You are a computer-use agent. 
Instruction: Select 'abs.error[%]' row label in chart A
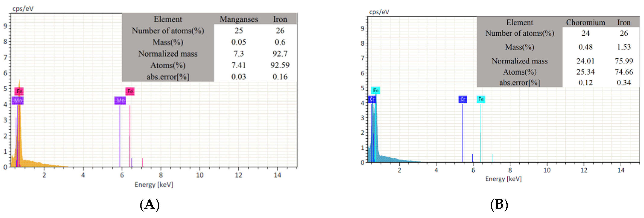click(x=168, y=77)
